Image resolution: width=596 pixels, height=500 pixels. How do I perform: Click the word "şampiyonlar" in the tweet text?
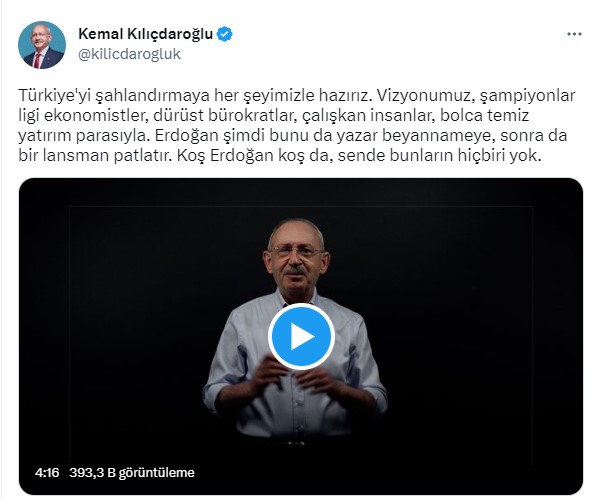tap(528, 95)
